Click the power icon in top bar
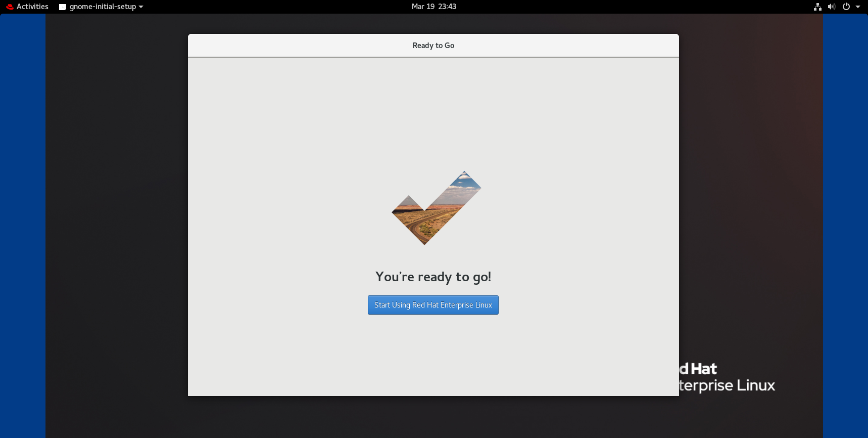868x438 pixels. pos(846,7)
